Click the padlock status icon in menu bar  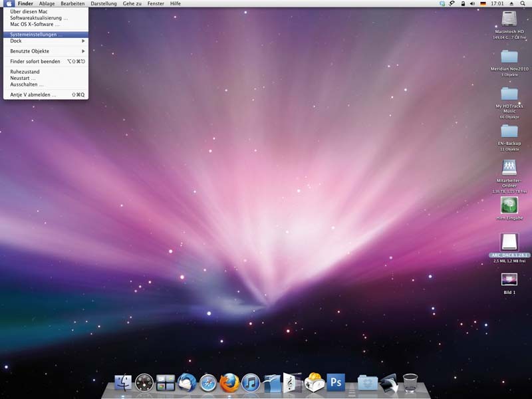(463, 3)
